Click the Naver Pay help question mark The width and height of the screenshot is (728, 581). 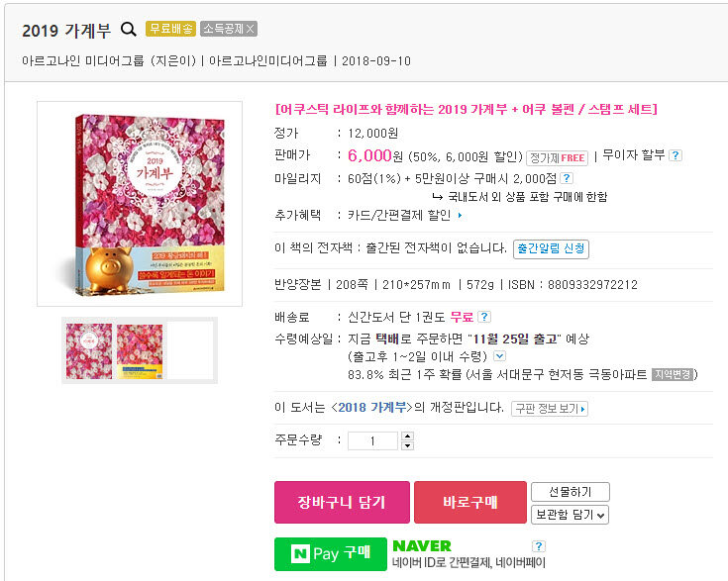(538, 545)
